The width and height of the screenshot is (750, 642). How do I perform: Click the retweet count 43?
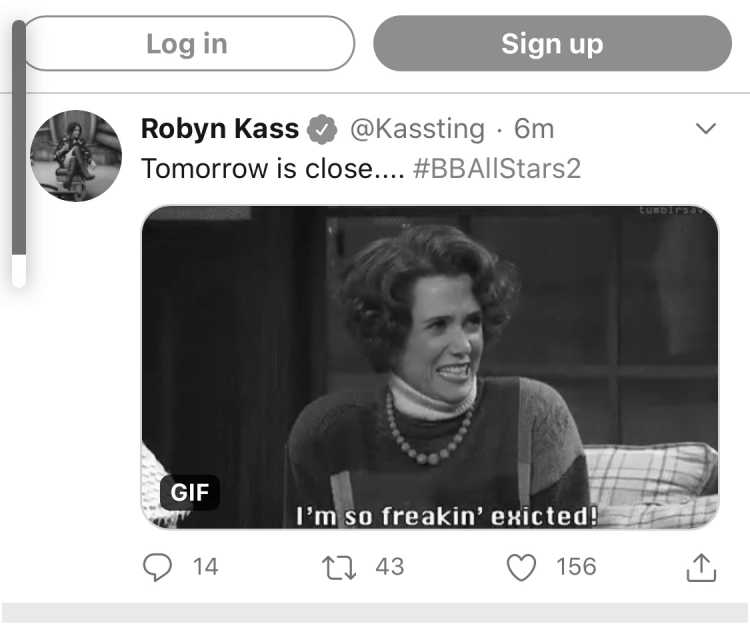click(x=390, y=567)
